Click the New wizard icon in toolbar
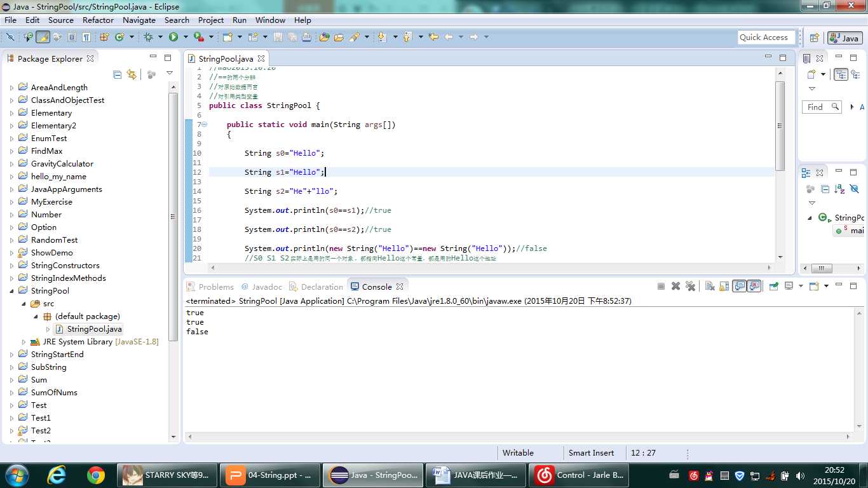Viewport: 868px width, 488px height. (x=227, y=37)
